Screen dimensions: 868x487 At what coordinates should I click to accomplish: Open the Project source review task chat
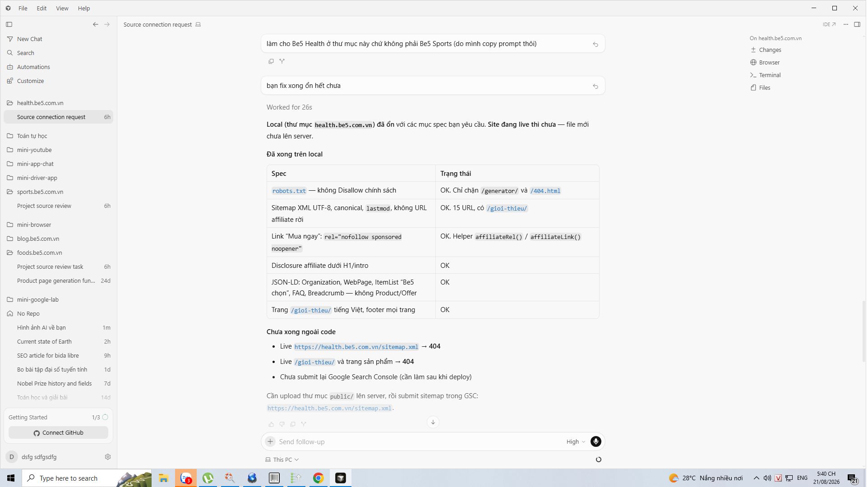(x=58, y=267)
